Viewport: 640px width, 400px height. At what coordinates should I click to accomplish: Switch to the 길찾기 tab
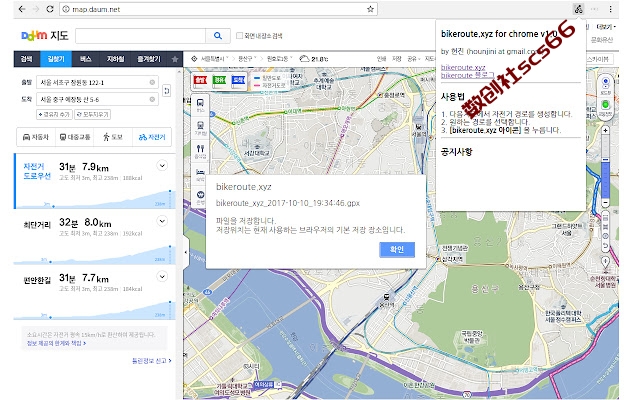[x=56, y=59]
